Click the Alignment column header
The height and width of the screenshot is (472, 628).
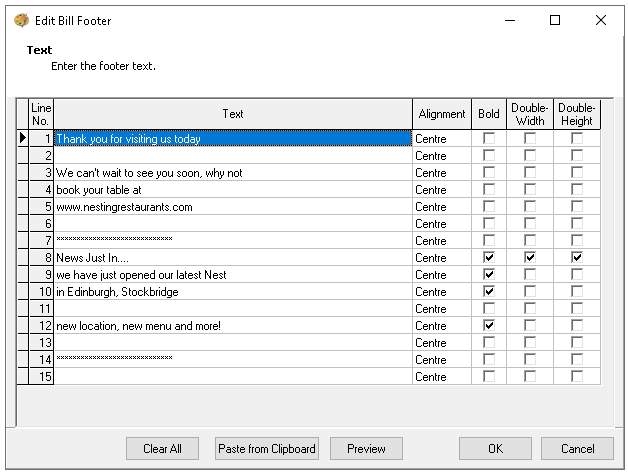442,114
